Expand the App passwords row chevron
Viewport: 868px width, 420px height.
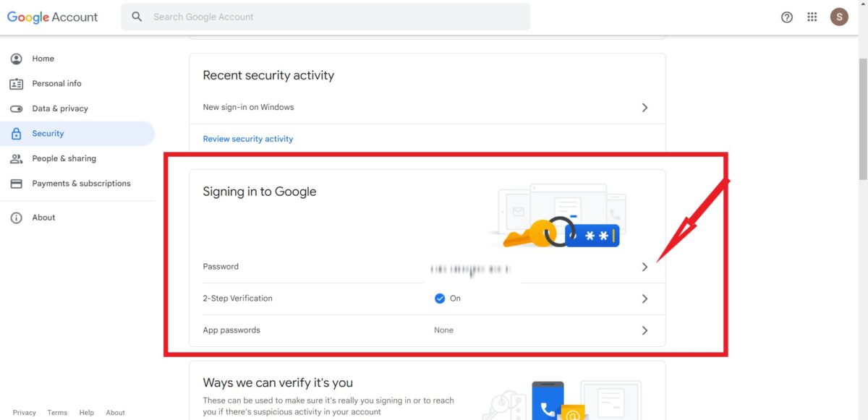644,330
